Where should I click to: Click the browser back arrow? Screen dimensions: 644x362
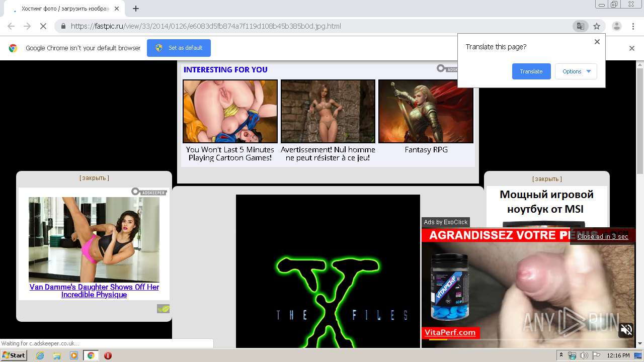click(11, 26)
